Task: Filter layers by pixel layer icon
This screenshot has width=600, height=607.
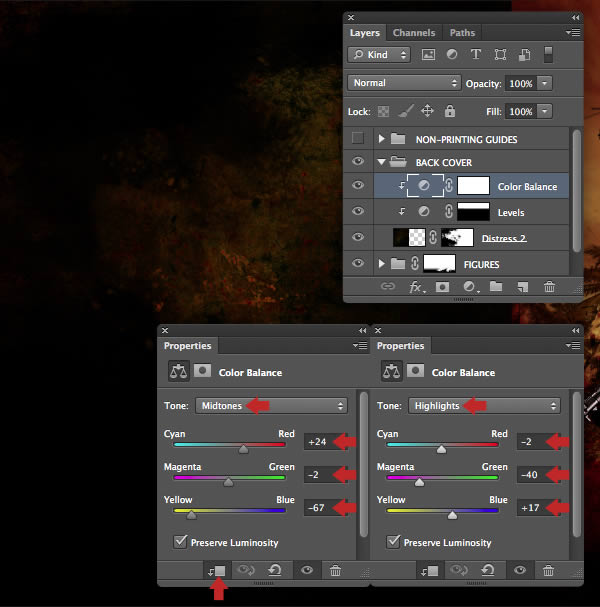Action: point(428,55)
